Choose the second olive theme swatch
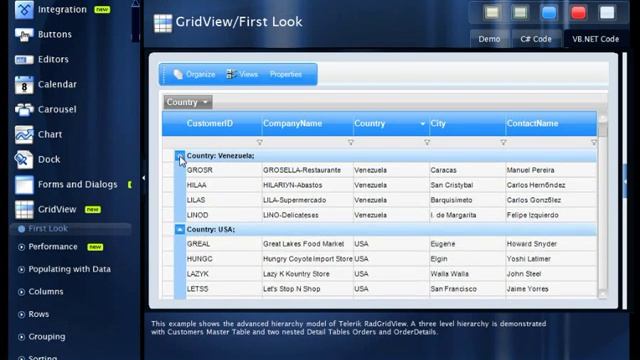The image size is (640, 360). click(520, 13)
